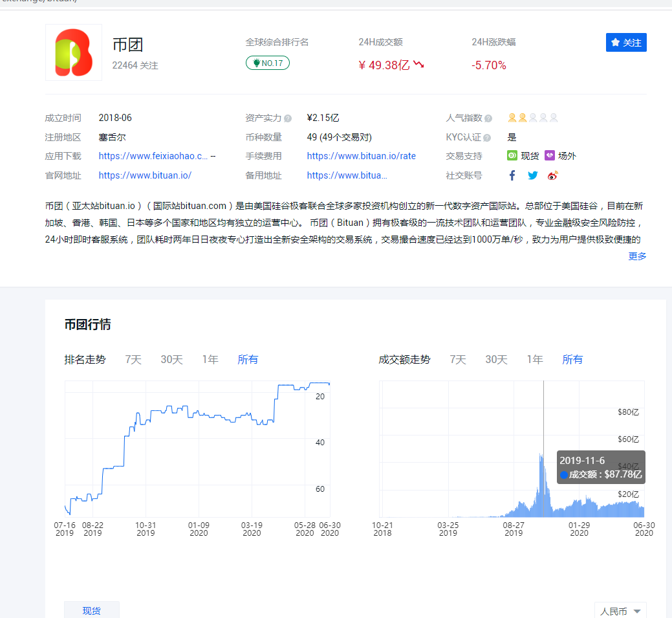Click the ¥2.15亿 asset value
The height and width of the screenshot is (618, 672).
point(323,118)
